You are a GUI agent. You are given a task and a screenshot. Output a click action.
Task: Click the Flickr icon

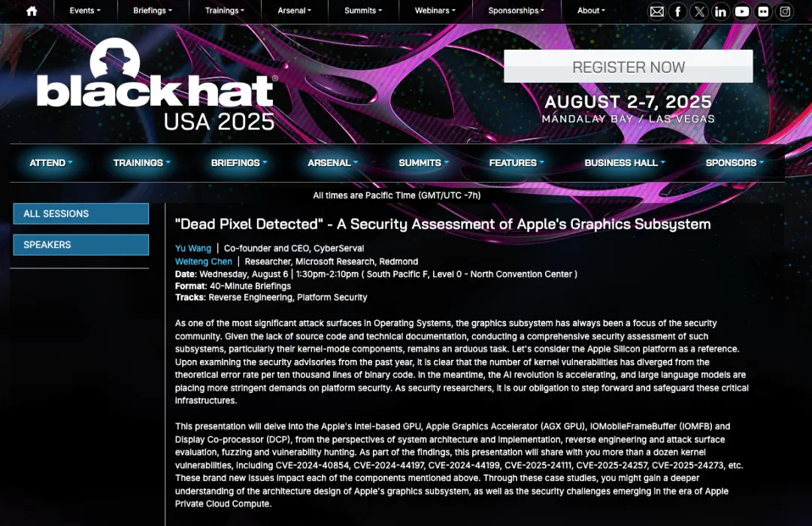(764, 11)
